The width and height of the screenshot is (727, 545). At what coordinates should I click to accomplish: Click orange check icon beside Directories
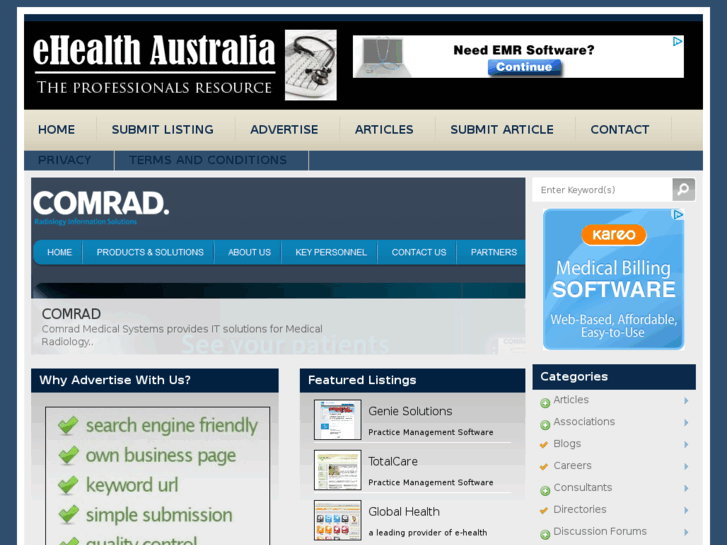tap(544, 511)
